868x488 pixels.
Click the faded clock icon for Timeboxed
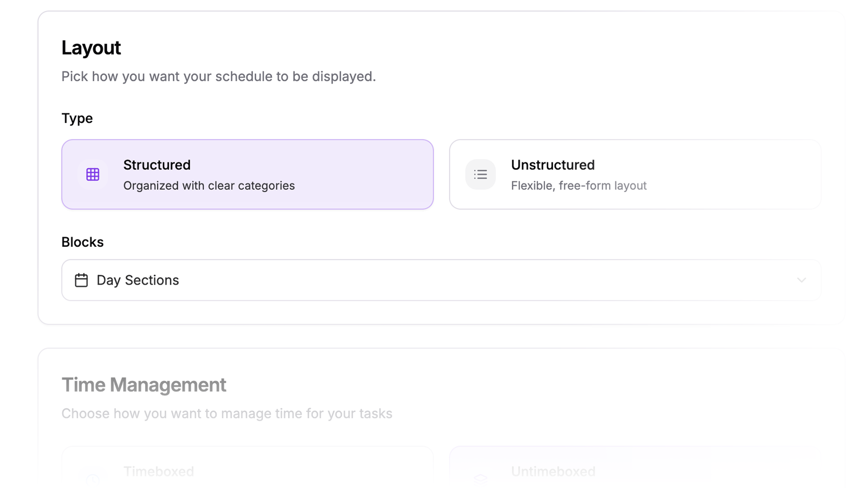[x=93, y=479]
